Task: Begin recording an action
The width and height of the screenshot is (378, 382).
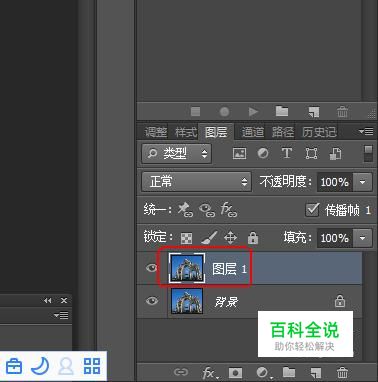Action: click(224, 112)
